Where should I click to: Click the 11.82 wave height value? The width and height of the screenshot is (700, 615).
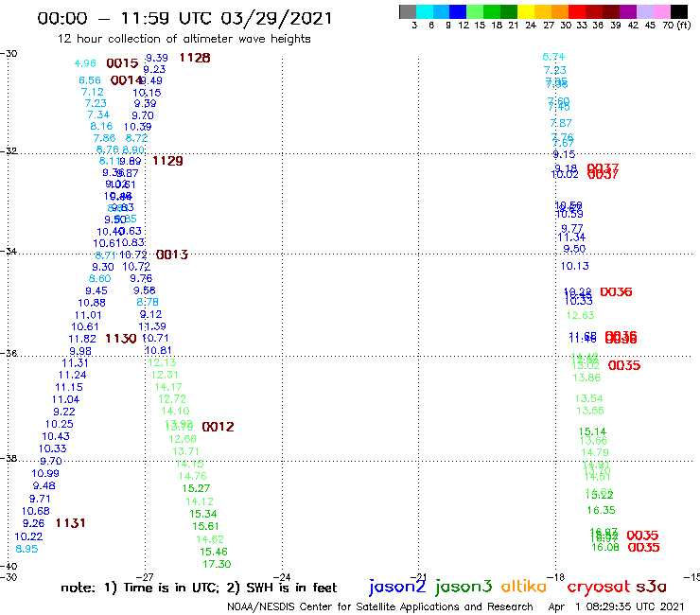coord(82,339)
